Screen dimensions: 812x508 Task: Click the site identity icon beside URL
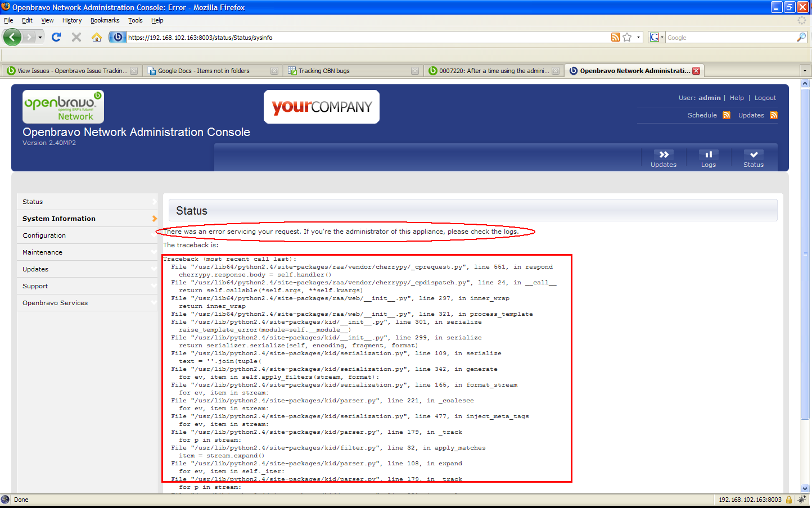pos(117,38)
